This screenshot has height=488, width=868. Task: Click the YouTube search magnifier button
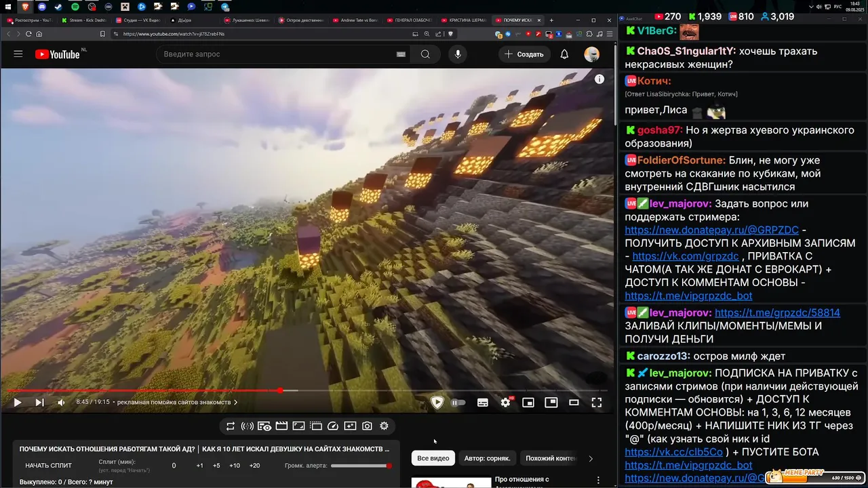coord(425,54)
